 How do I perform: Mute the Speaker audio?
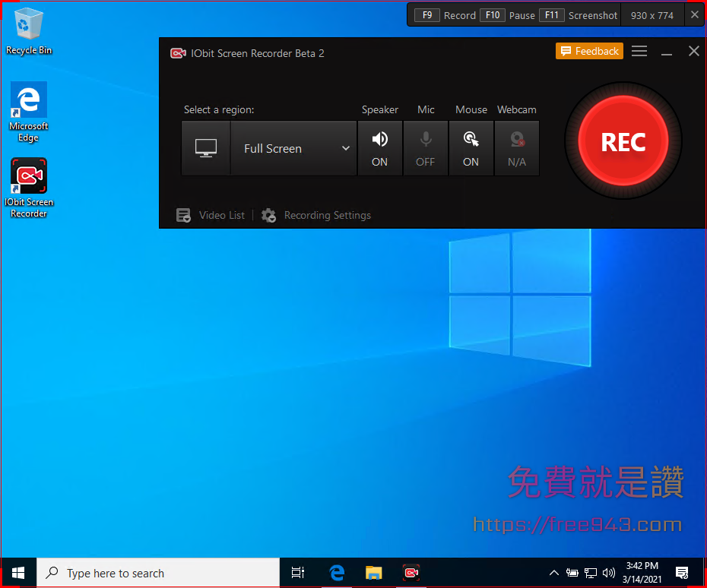click(x=380, y=147)
